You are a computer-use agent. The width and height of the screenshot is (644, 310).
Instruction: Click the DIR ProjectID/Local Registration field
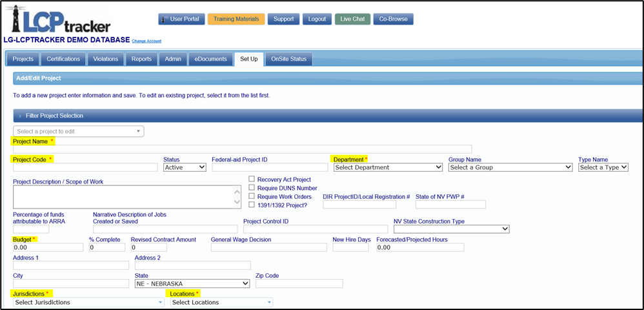click(x=360, y=204)
